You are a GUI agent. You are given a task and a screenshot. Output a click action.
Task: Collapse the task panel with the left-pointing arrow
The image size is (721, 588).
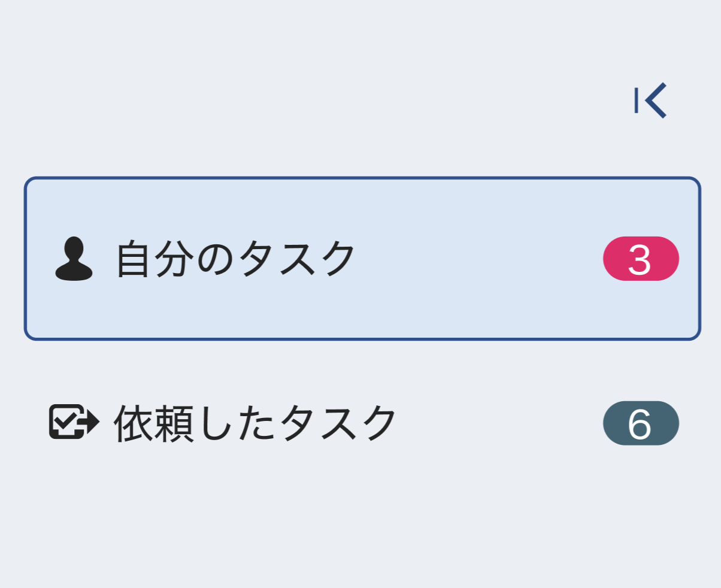coord(651,99)
